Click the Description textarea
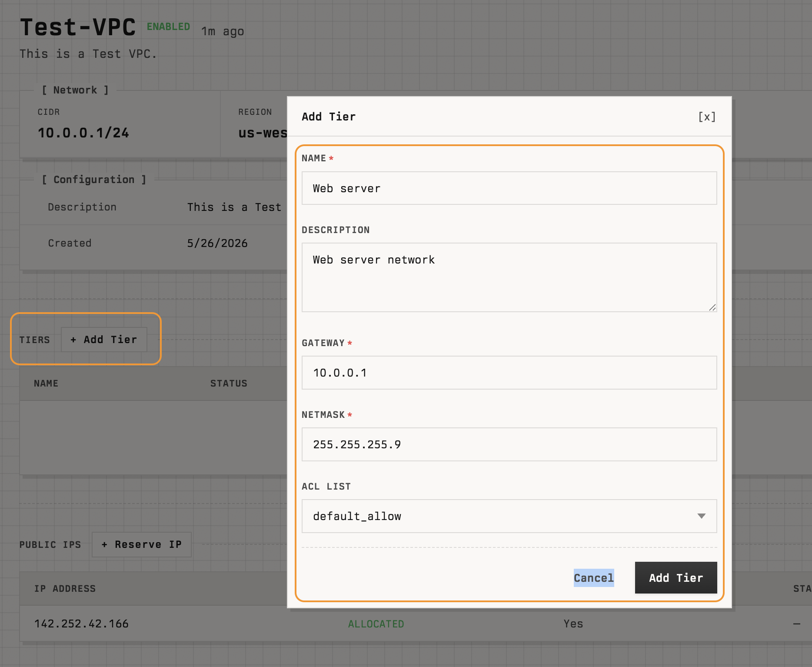 pyautogui.click(x=509, y=277)
